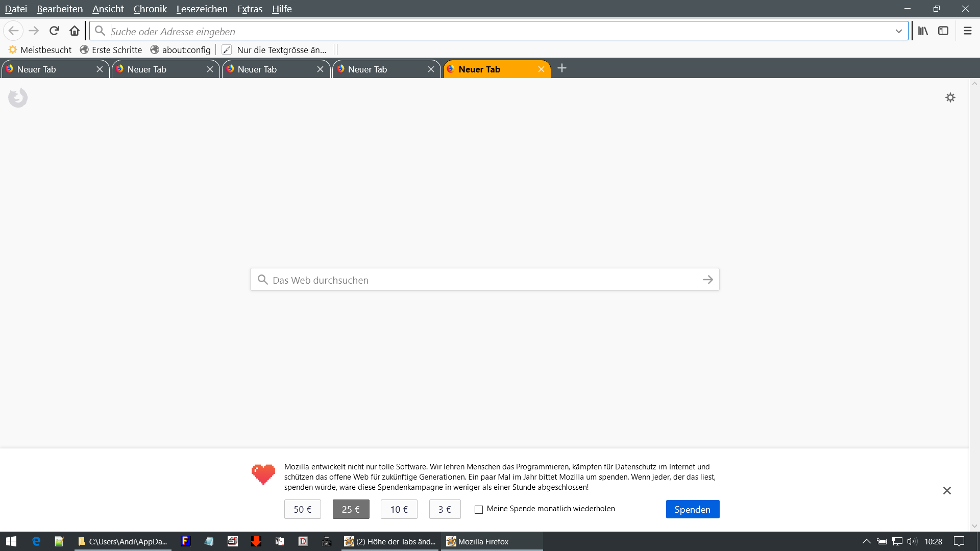Click arrow to submit web search
980x551 pixels.
pos(707,280)
